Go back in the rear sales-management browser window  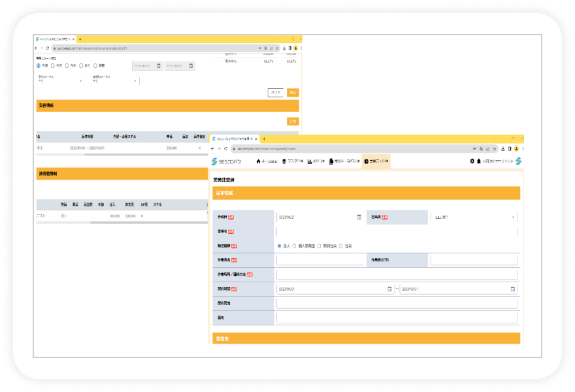pyautogui.click(x=36, y=48)
